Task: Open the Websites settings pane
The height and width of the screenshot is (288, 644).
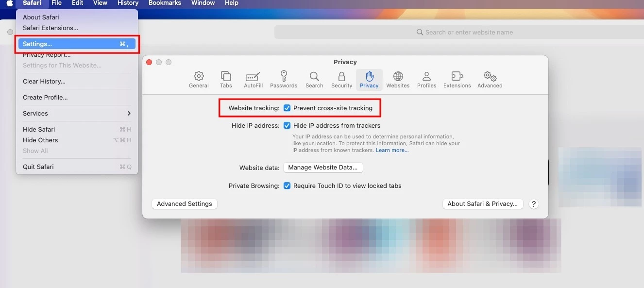Action: point(398,80)
